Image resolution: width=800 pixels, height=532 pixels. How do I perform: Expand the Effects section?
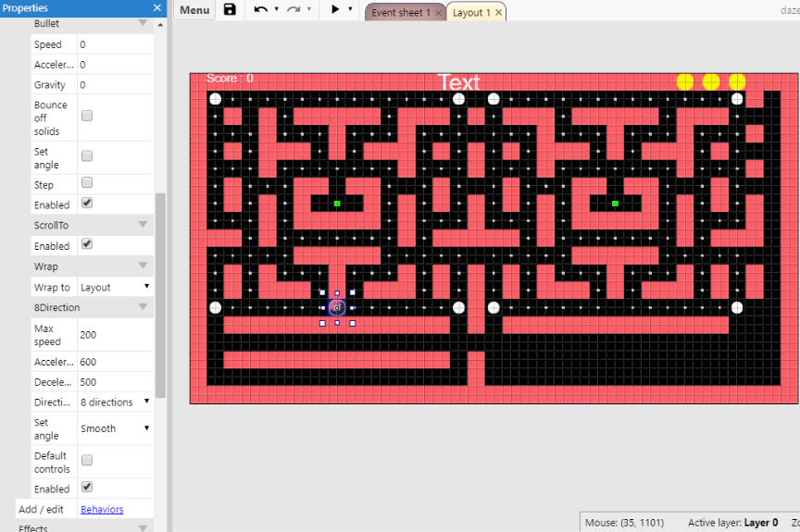[143, 528]
